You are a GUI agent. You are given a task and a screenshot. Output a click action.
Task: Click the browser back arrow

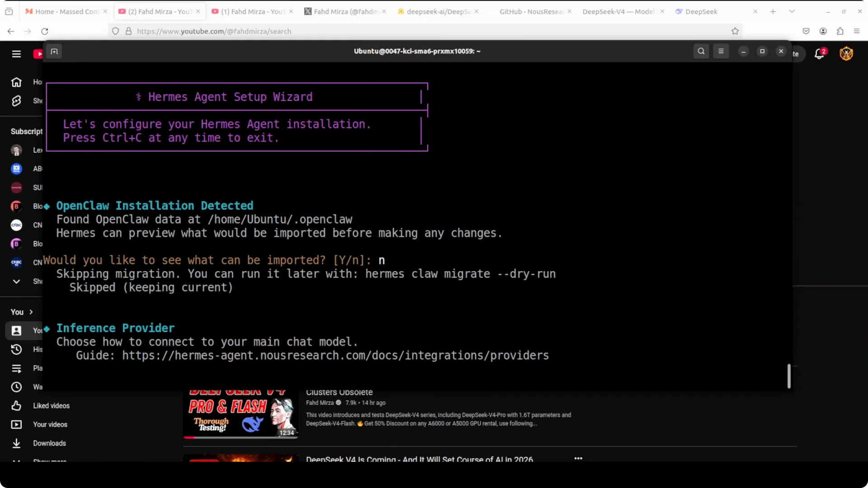[11, 31]
